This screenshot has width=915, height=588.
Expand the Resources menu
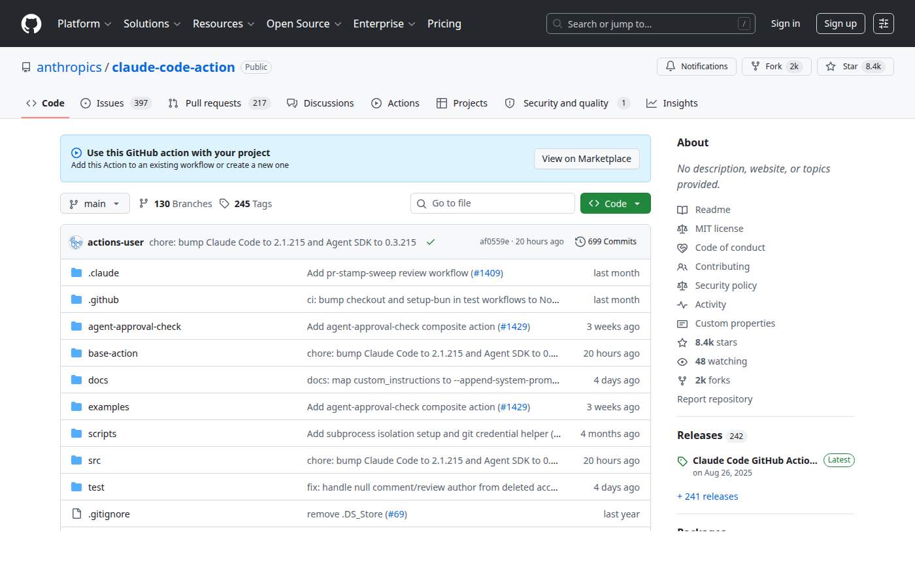(224, 24)
